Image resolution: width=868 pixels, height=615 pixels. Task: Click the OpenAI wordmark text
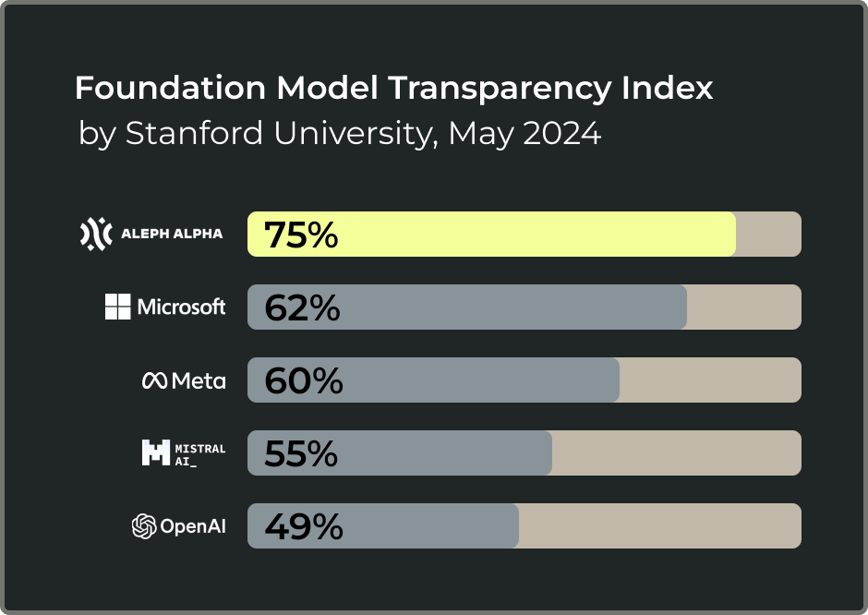(193, 527)
